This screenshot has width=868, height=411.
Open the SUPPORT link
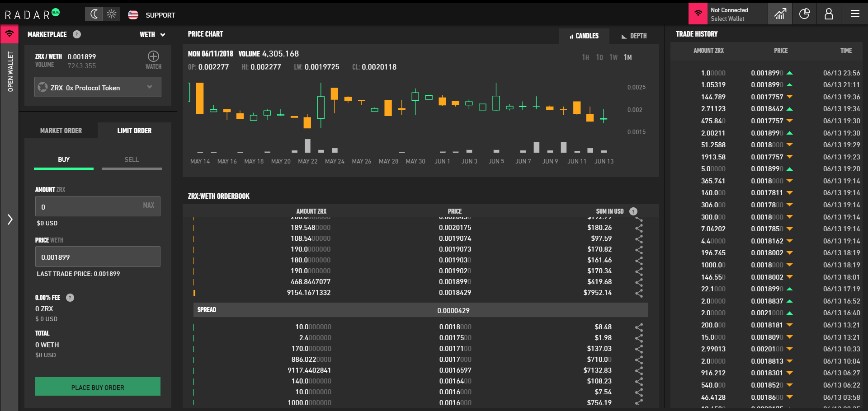pyautogui.click(x=160, y=15)
